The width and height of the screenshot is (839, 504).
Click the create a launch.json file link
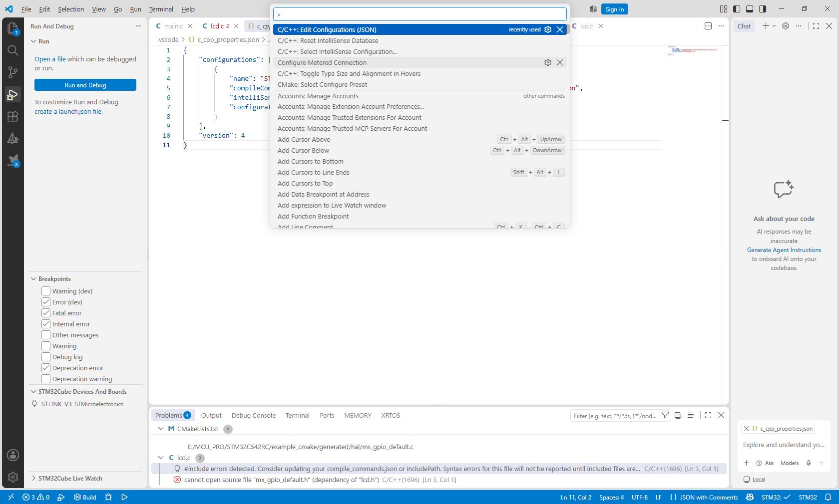tap(68, 112)
